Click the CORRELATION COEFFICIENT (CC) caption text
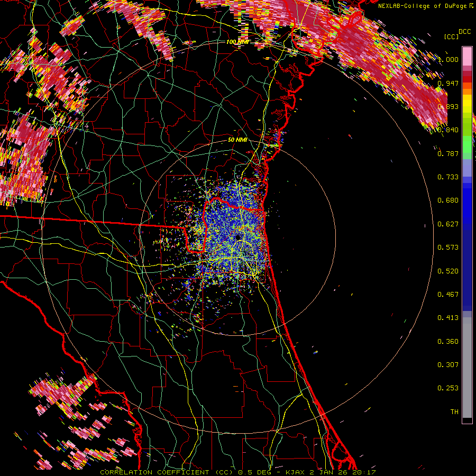Image resolution: width=476 pixels, height=476 pixels. click(167, 472)
